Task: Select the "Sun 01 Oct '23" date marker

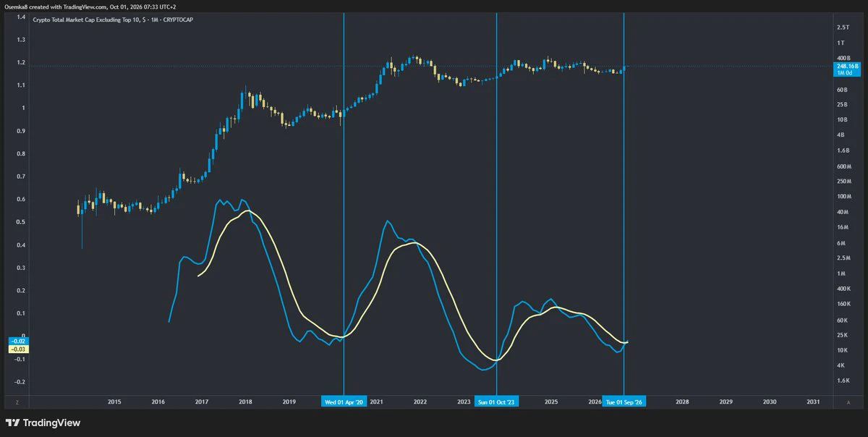Action: coord(497,402)
